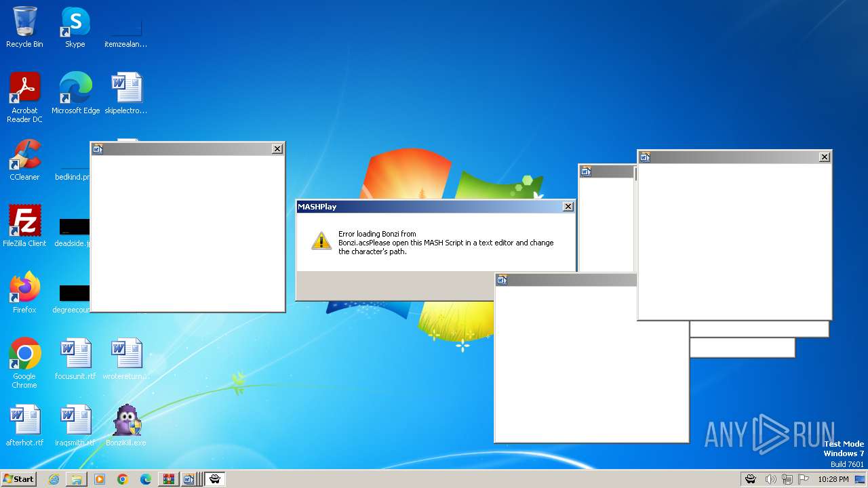Open FileZilla Client shortcut
The width and height of the screenshot is (868, 488).
(24, 226)
